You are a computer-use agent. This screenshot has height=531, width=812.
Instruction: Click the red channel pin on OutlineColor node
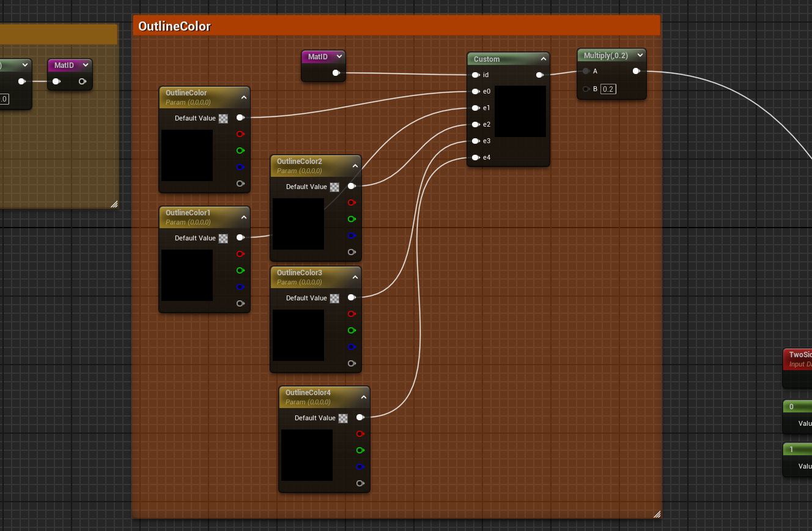pyautogui.click(x=240, y=134)
